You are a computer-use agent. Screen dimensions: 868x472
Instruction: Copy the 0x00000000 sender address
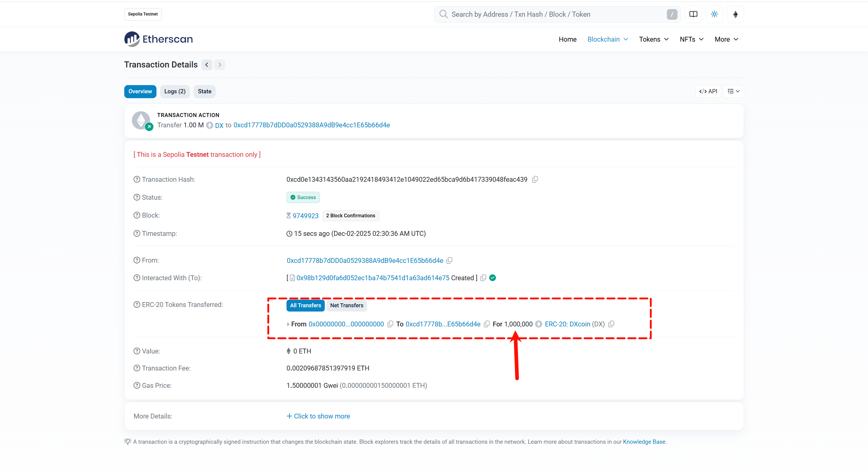pyautogui.click(x=390, y=324)
